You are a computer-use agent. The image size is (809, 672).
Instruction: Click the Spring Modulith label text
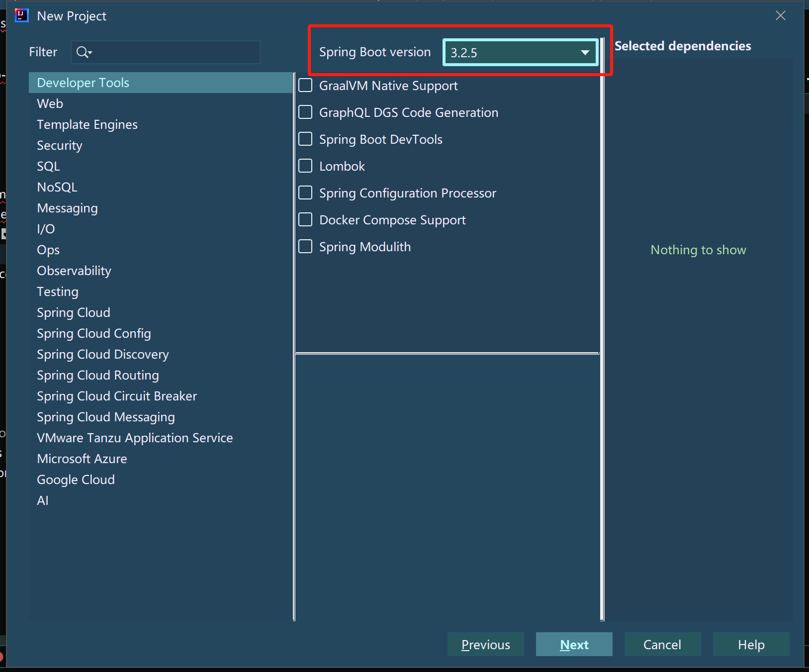point(365,247)
